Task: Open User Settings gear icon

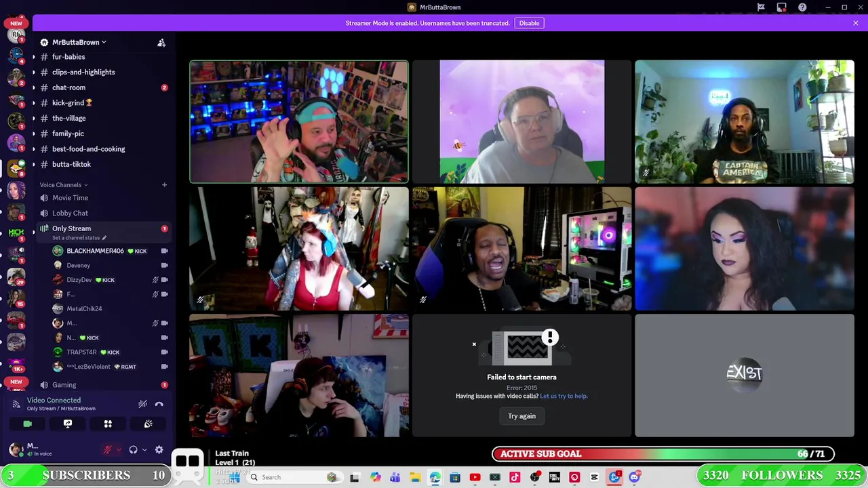Action: coord(159,449)
